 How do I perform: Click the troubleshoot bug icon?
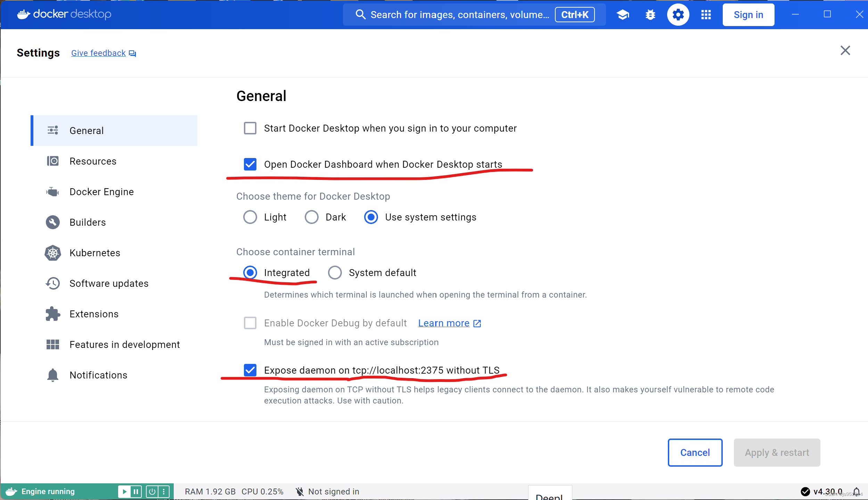click(650, 15)
